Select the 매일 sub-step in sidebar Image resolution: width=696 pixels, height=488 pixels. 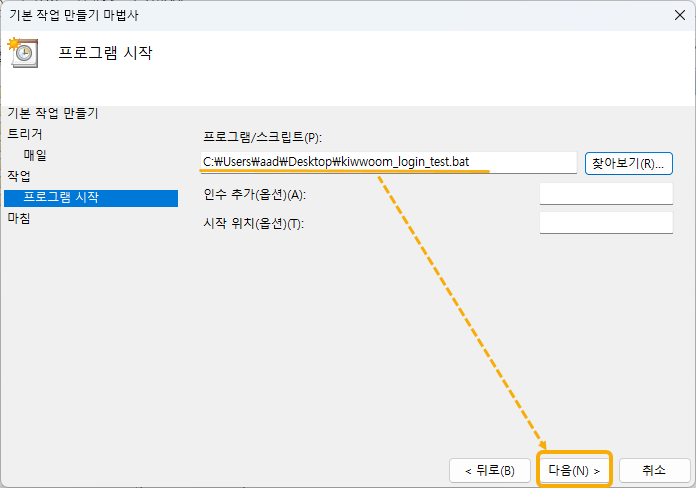tap(35, 155)
